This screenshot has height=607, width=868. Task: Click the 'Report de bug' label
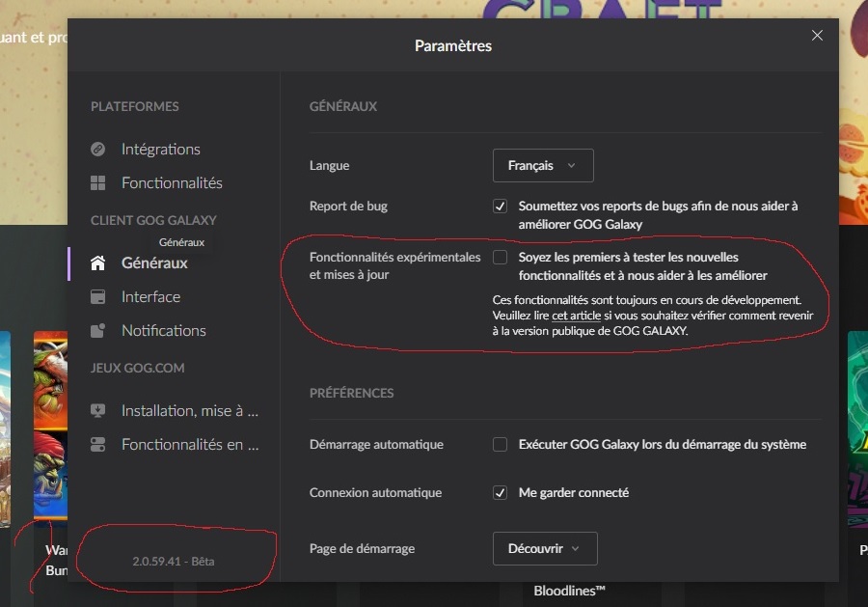click(x=348, y=206)
